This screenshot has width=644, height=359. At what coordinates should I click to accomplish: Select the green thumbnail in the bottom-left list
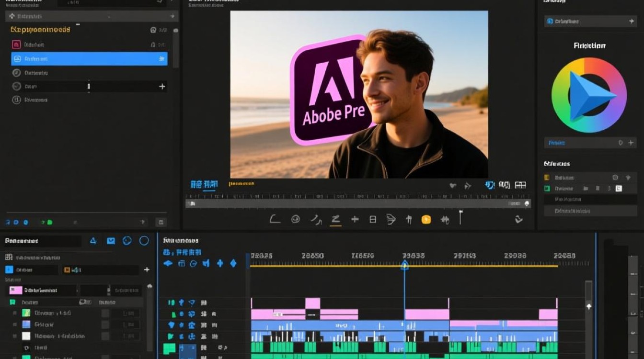26,313
